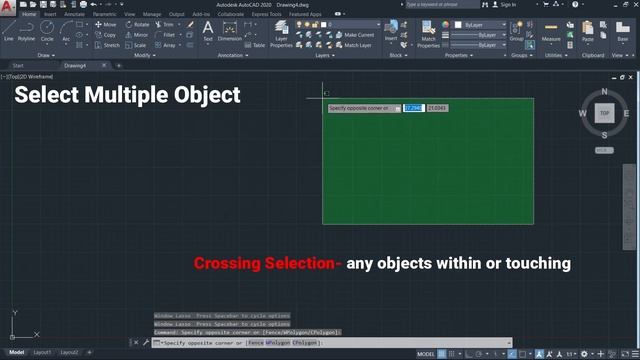The width and height of the screenshot is (640, 360).
Task: Activate the Copy command
Action: pyautogui.click(x=106, y=35)
